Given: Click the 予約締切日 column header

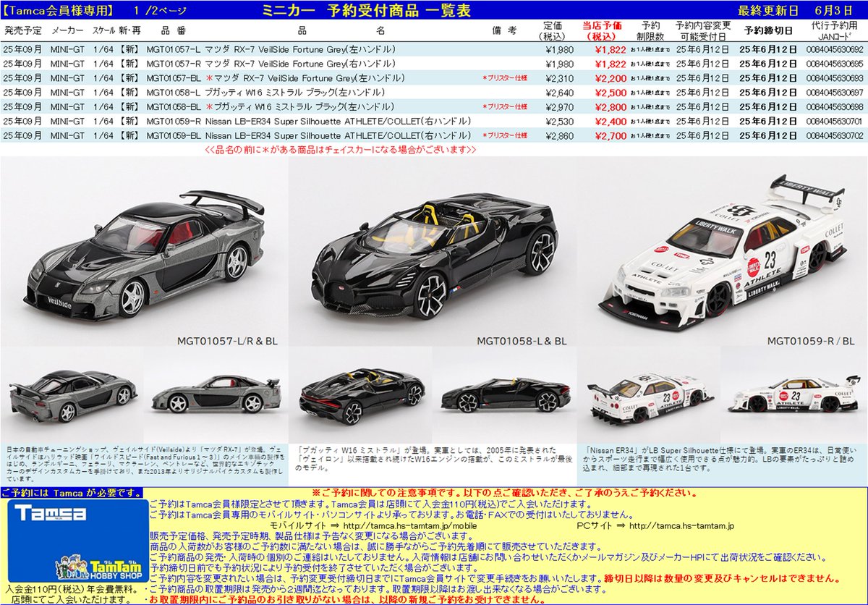Looking at the screenshot, I should pyautogui.click(x=768, y=31).
